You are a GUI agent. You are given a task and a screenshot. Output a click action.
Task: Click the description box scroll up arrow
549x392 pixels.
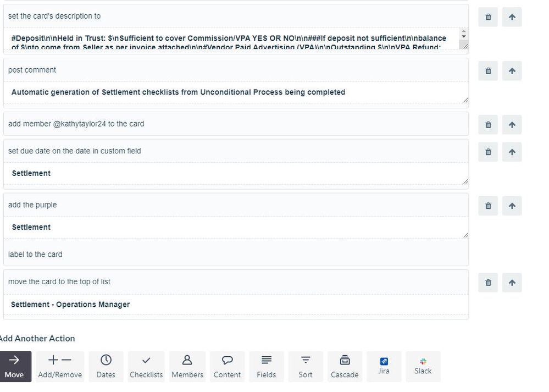tap(464, 31)
